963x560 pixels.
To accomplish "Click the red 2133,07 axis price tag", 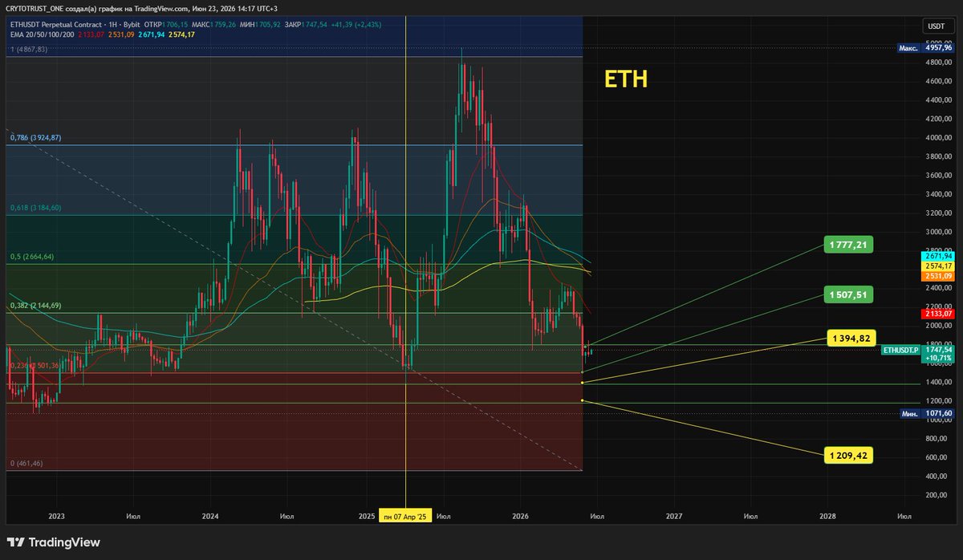I will [x=937, y=315].
